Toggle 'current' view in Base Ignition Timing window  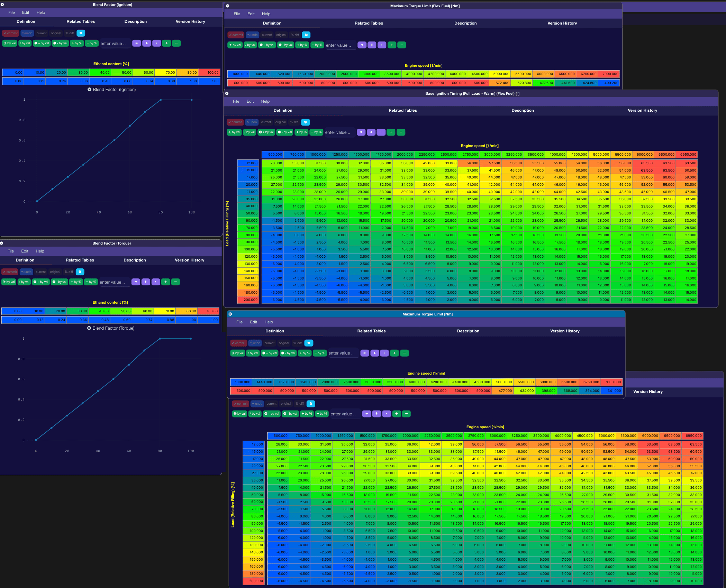(x=266, y=122)
